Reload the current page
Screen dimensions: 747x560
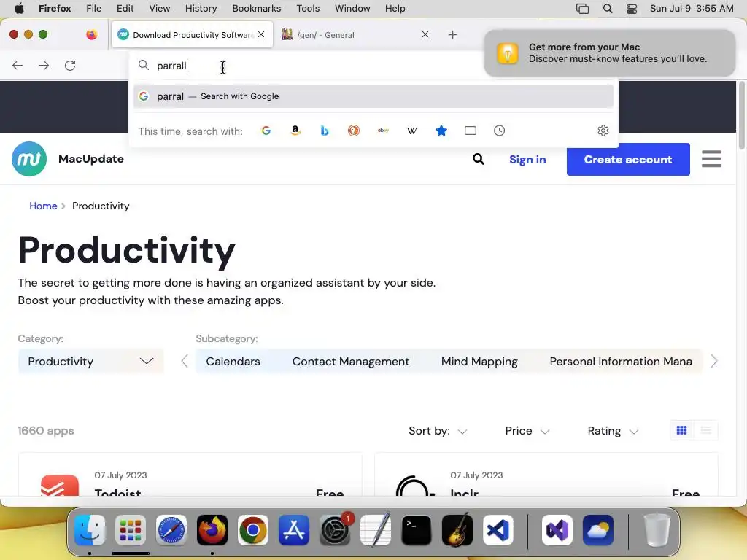(70, 65)
